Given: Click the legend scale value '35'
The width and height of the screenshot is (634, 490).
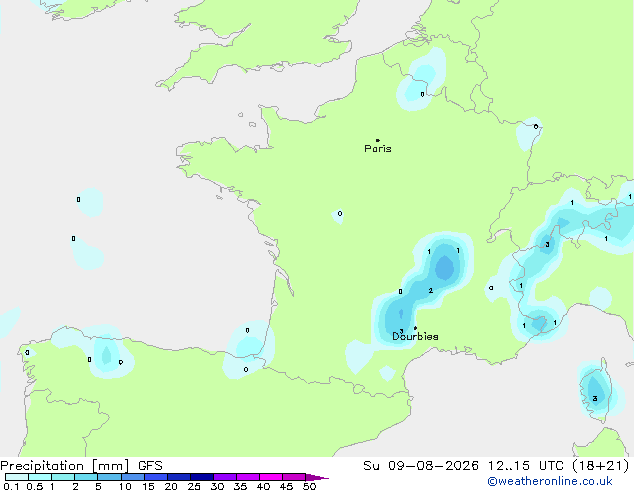Looking at the screenshot, I should [x=240, y=486].
